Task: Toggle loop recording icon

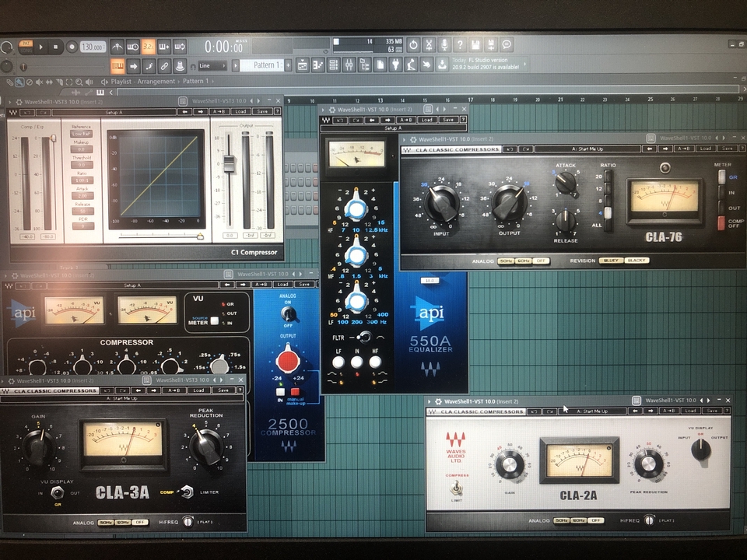Action: [180, 47]
